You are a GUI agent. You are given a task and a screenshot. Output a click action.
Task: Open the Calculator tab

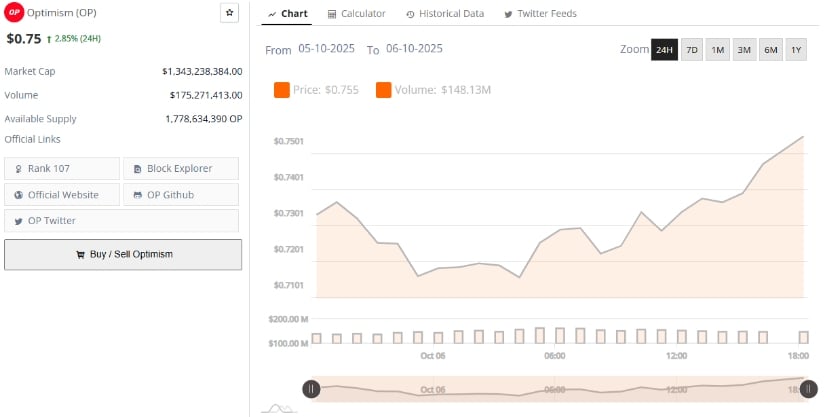click(357, 14)
